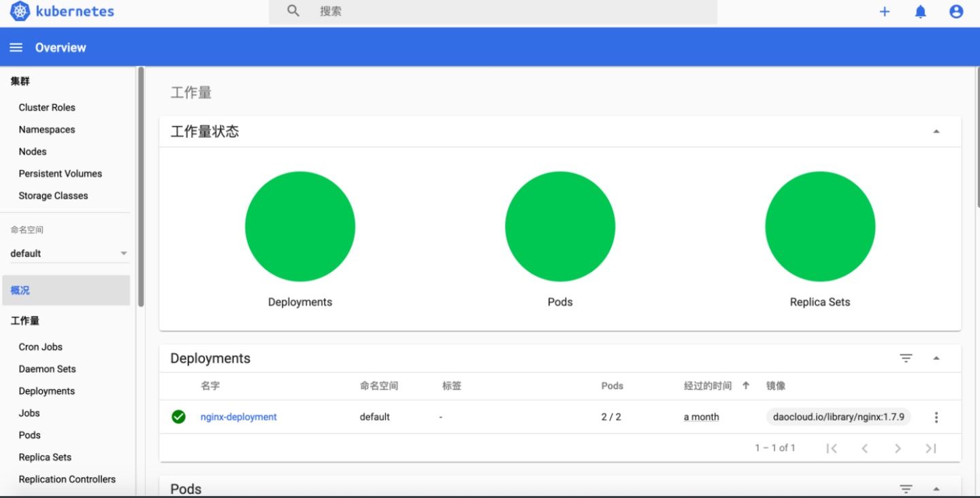Open Pods in the sidebar
Viewport: 980px width, 498px height.
30,435
